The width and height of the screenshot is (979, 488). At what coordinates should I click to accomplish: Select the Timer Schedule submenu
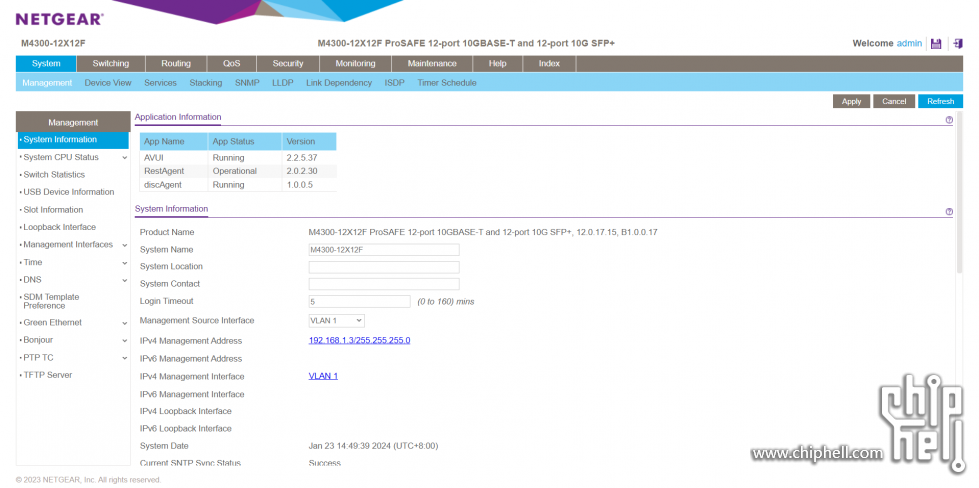[447, 82]
